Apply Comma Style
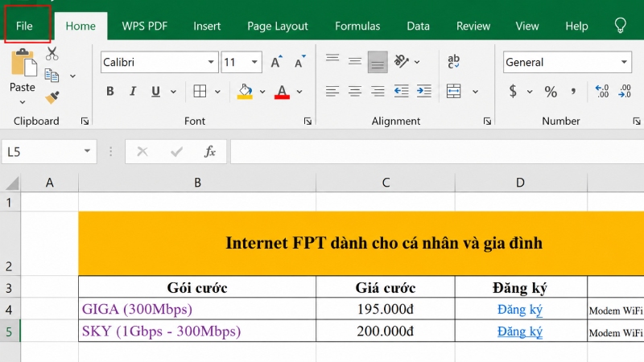This screenshot has height=362, width=644. [x=573, y=91]
